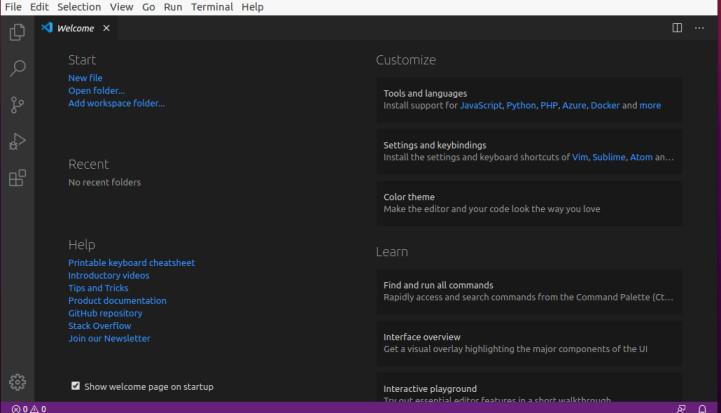Click the Settings and keybindings heading
The image size is (721, 413).
pos(435,145)
